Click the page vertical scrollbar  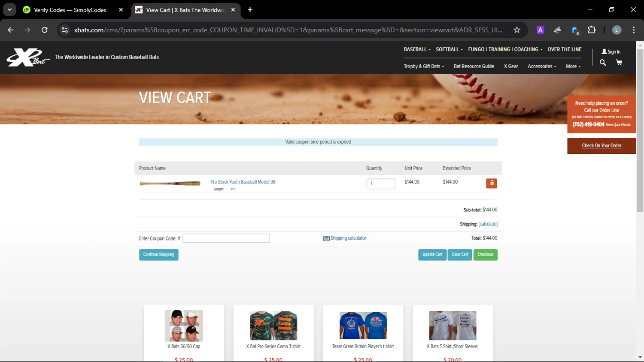pyautogui.click(x=640, y=131)
